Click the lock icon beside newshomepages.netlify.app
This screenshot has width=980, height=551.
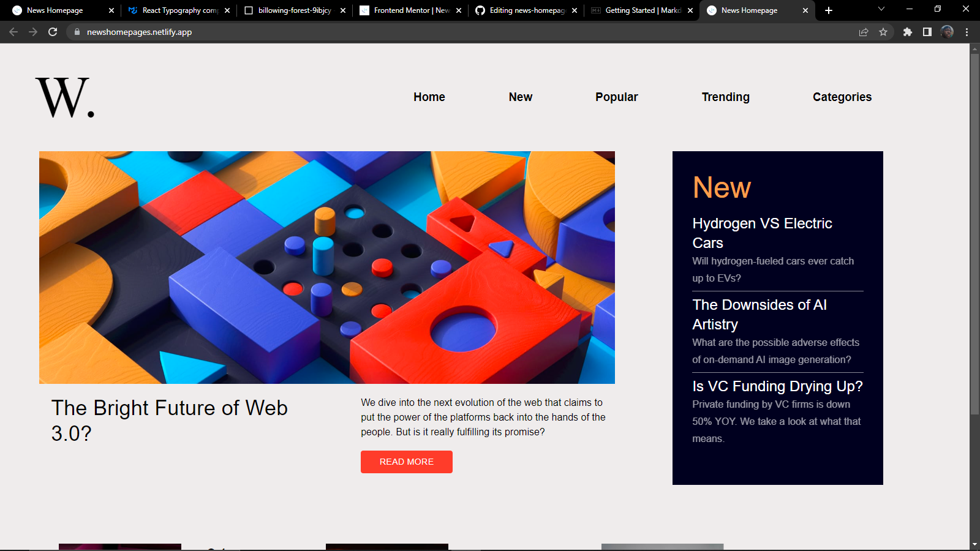(76, 32)
